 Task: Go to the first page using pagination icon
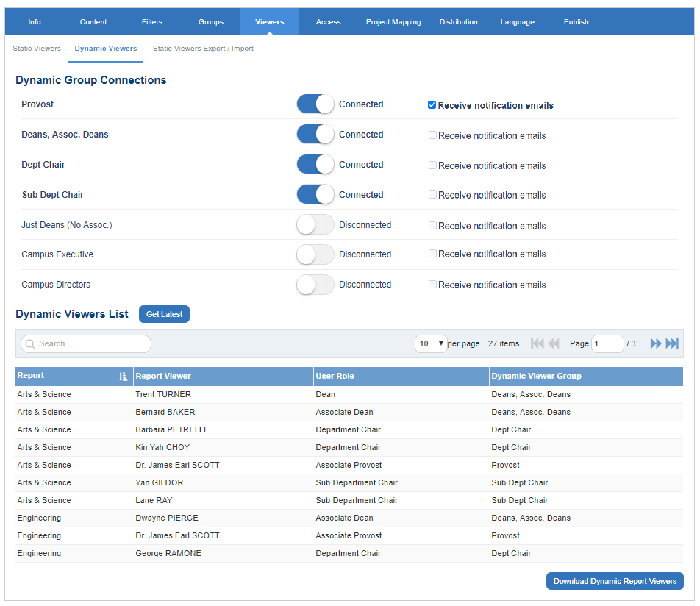[537, 343]
